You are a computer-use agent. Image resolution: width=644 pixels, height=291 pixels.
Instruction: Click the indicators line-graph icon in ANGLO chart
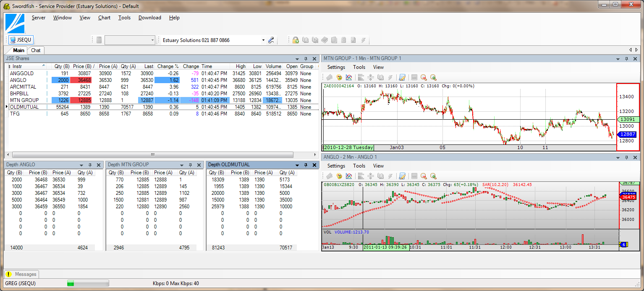(349, 176)
